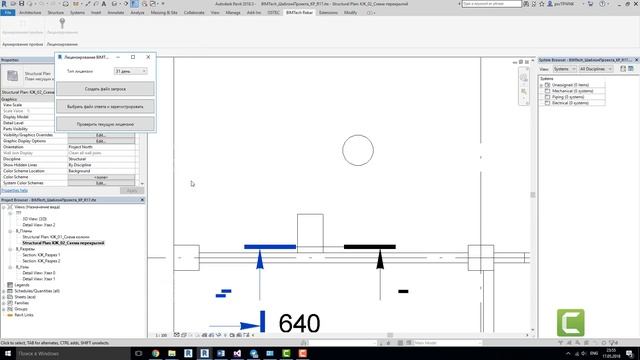
Task: Click the Windows taskbar search box
Action: (73, 353)
